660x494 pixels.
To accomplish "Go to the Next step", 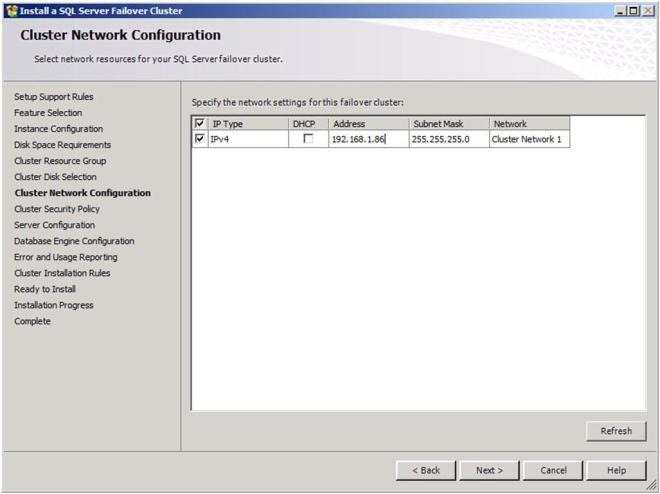I will 489,469.
